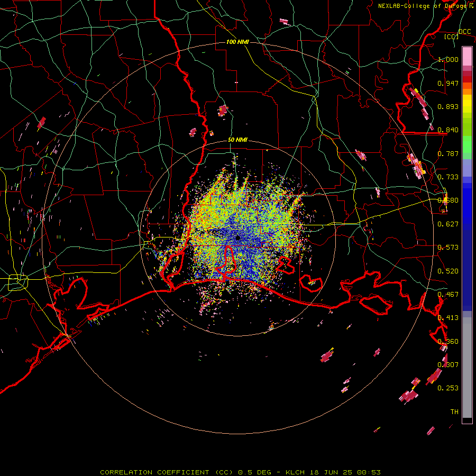The height and width of the screenshot is (476, 476).
Task: Click the 1.000 value on the color scale
Action: click(x=448, y=59)
